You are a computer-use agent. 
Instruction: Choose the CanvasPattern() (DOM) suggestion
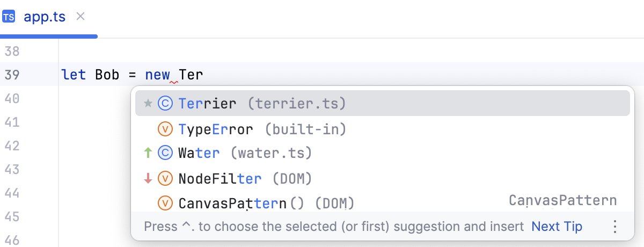(266, 203)
